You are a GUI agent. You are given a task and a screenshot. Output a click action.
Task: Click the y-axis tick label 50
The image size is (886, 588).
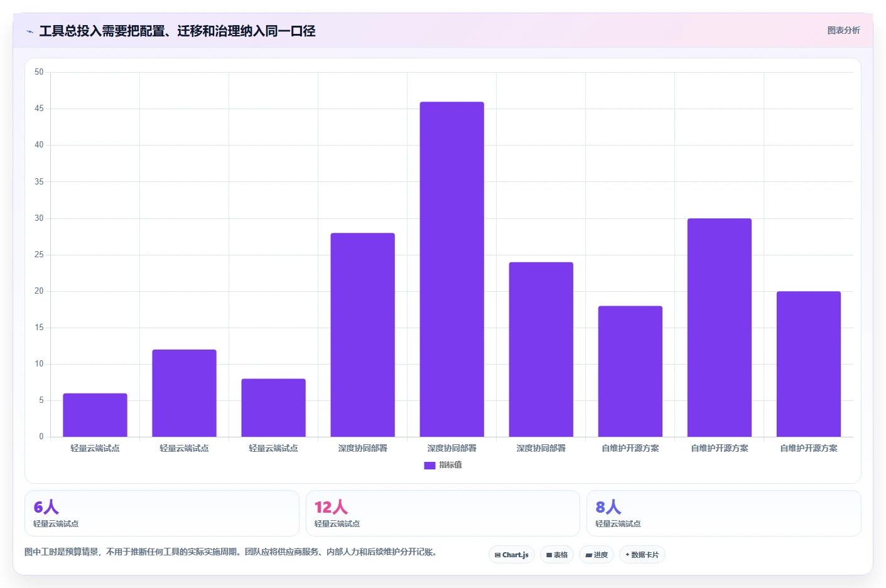point(39,72)
